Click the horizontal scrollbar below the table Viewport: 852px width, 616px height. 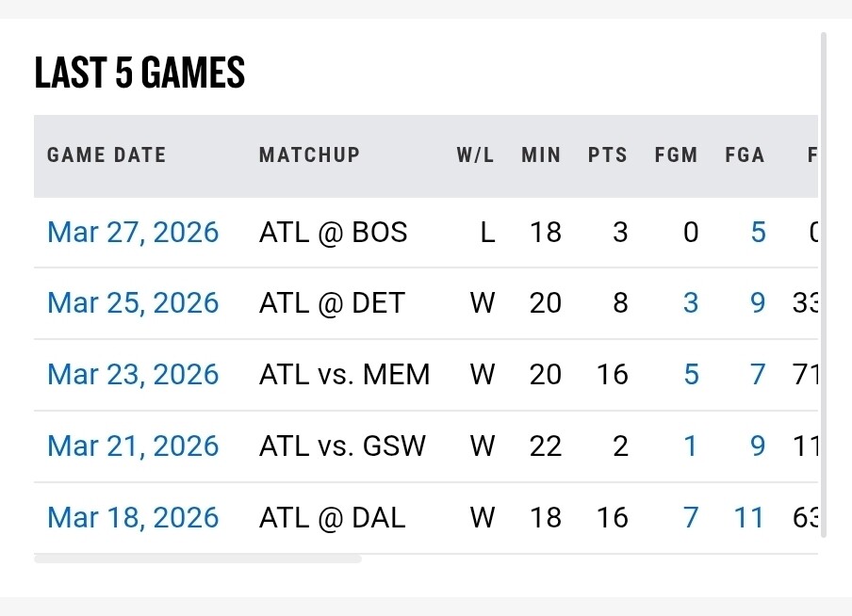pos(198,559)
